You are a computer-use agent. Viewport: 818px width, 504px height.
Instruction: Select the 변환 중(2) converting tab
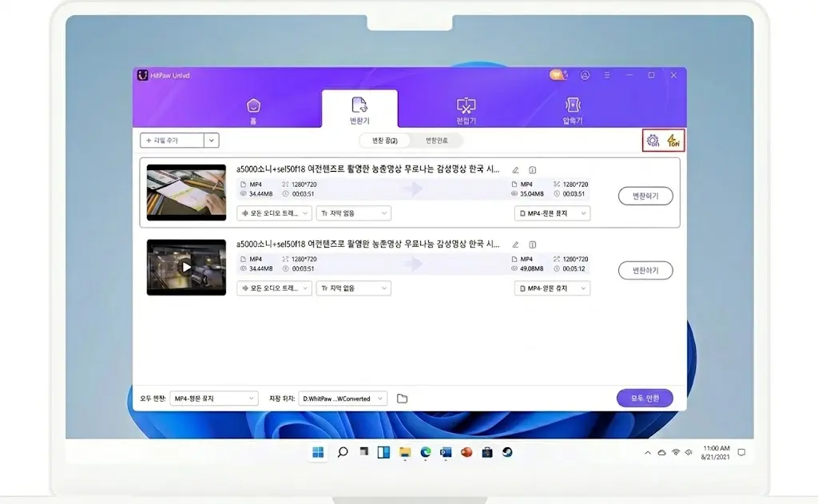click(x=384, y=141)
